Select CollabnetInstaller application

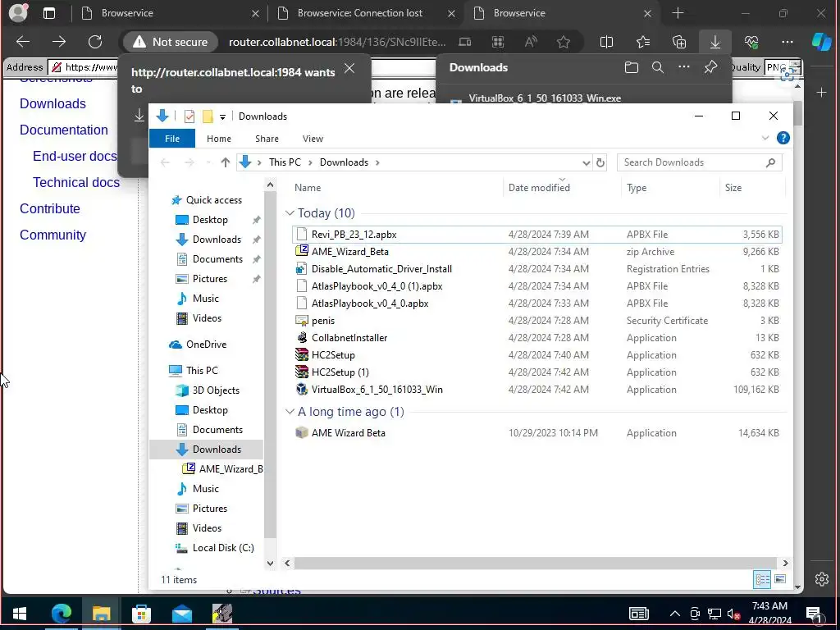tap(536, 337)
